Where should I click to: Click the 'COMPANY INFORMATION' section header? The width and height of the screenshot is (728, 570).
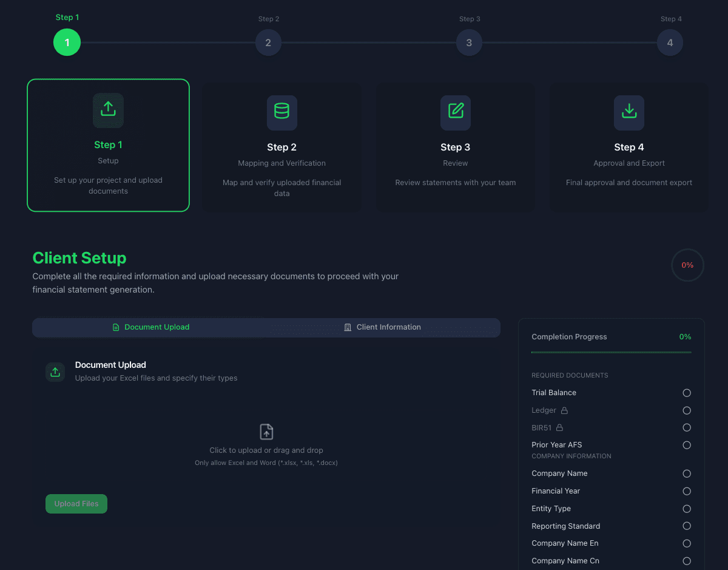pos(571,456)
